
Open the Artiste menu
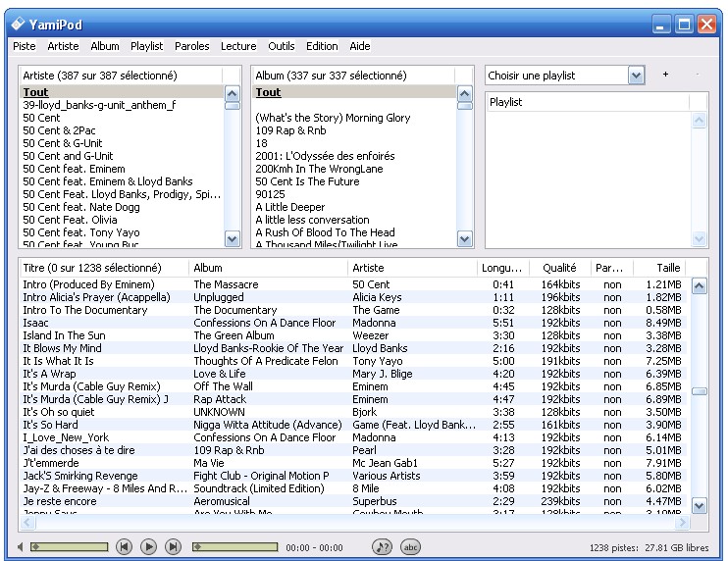[63, 46]
